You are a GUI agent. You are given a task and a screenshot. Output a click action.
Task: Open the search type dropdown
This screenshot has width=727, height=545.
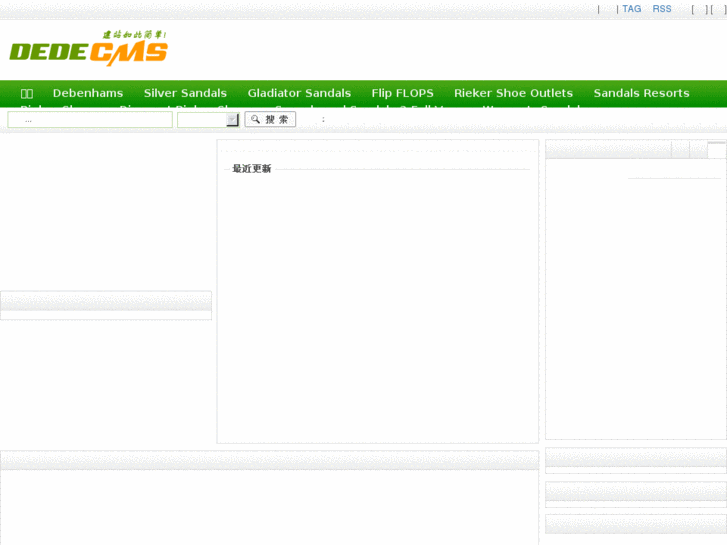point(208,120)
